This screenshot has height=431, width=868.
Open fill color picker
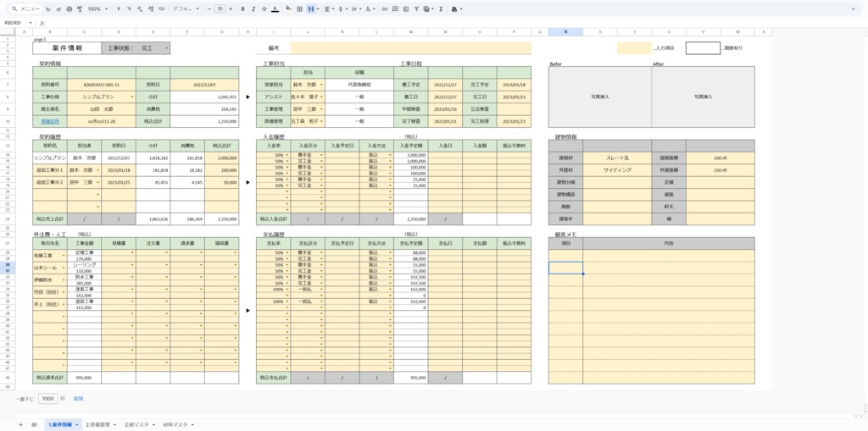[x=288, y=8]
